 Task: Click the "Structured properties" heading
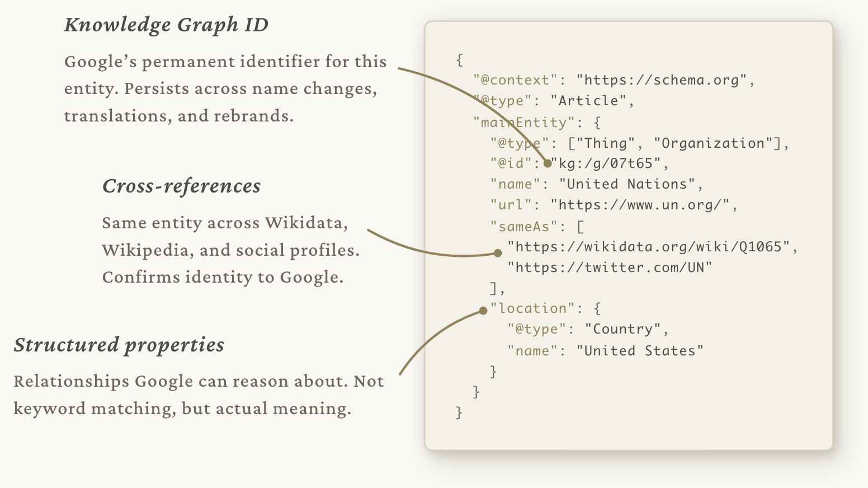119,345
